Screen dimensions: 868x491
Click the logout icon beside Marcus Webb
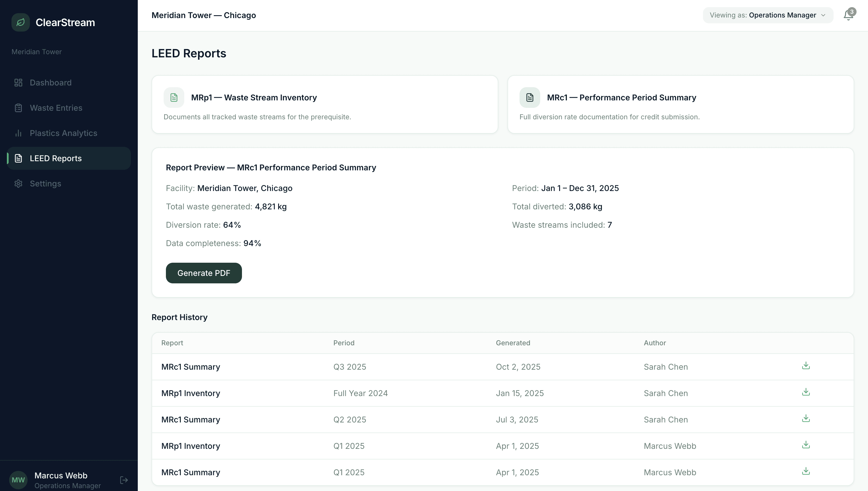tap(124, 480)
